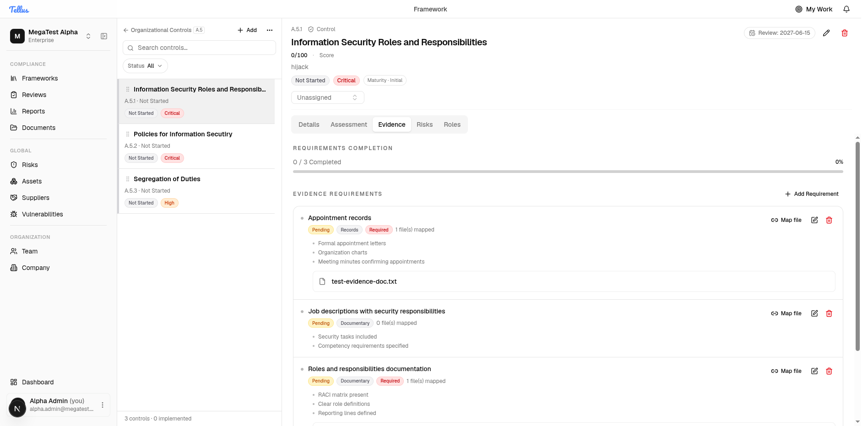868x426 pixels.
Task: Add a new control
Action: 247,30
